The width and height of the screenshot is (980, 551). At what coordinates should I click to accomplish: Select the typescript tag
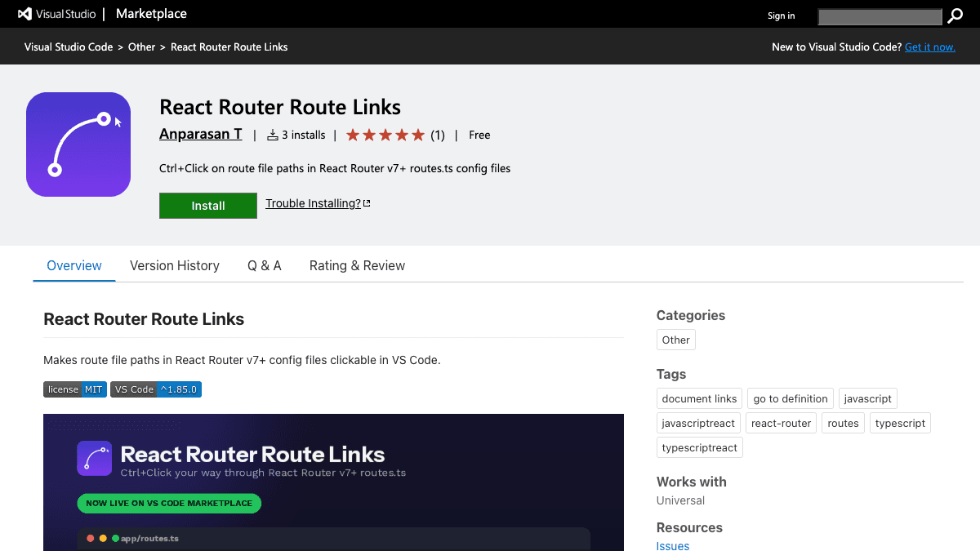[x=900, y=423]
